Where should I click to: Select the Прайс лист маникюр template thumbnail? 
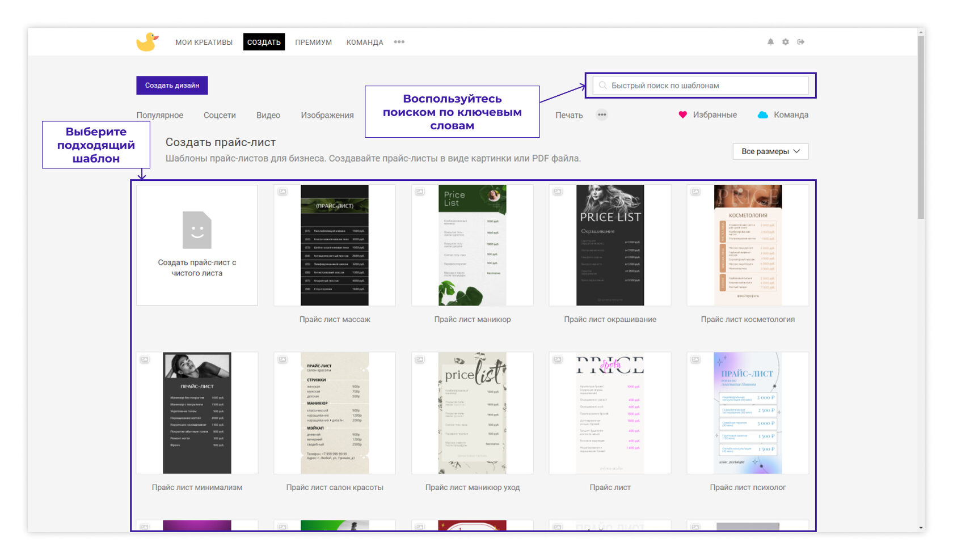[472, 245]
